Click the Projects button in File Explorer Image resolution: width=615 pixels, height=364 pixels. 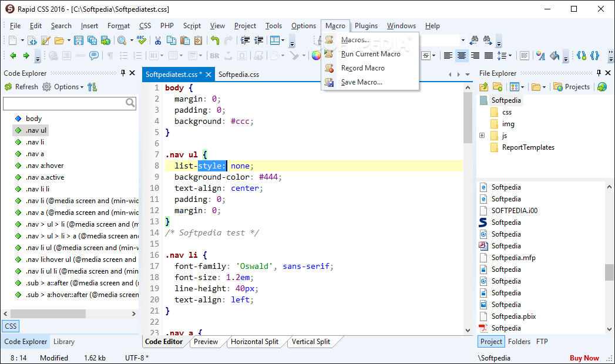[x=572, y=87]
